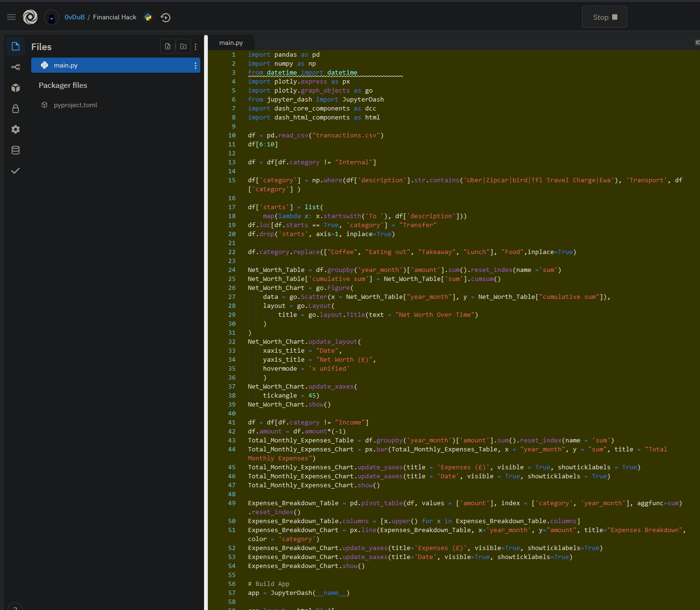The image size is (700, 610).
Task: Open the Settings gear in the sidebar
Action: 16,129
